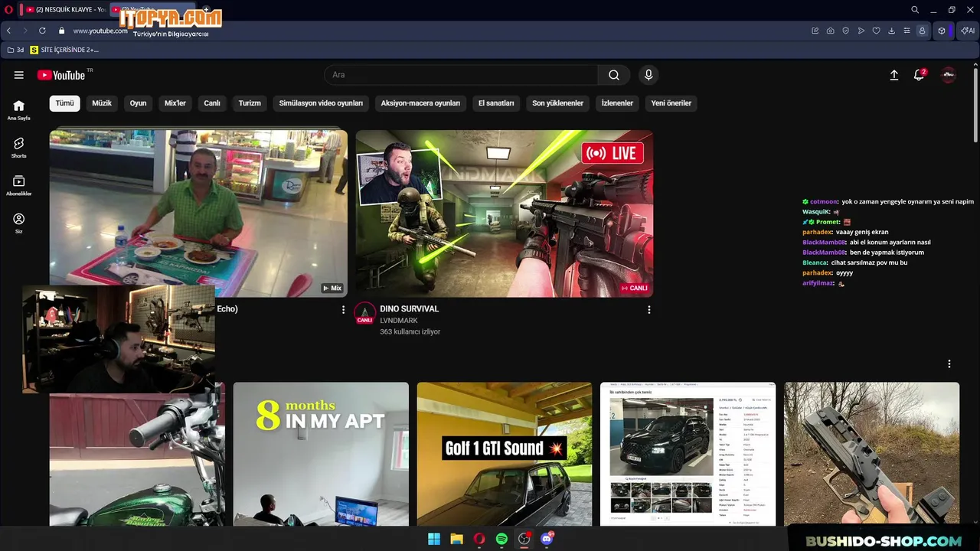Start voice search with microphone

click(x=648, y=75)
